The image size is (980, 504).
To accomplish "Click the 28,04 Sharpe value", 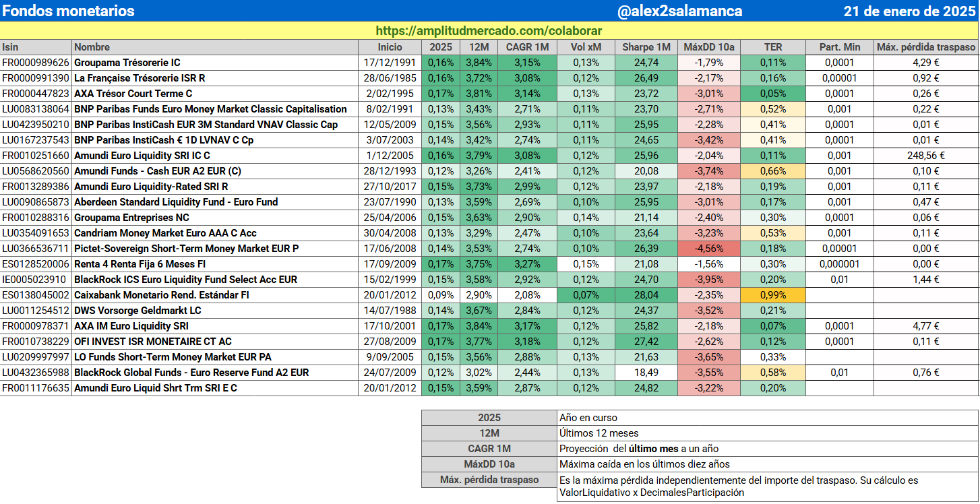I will [x=646, y=295].
